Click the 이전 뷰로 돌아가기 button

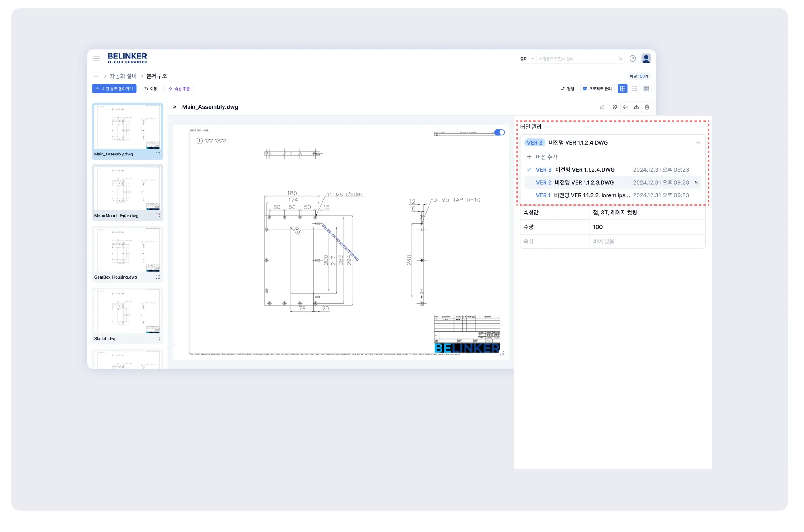[x=114, y=89]
